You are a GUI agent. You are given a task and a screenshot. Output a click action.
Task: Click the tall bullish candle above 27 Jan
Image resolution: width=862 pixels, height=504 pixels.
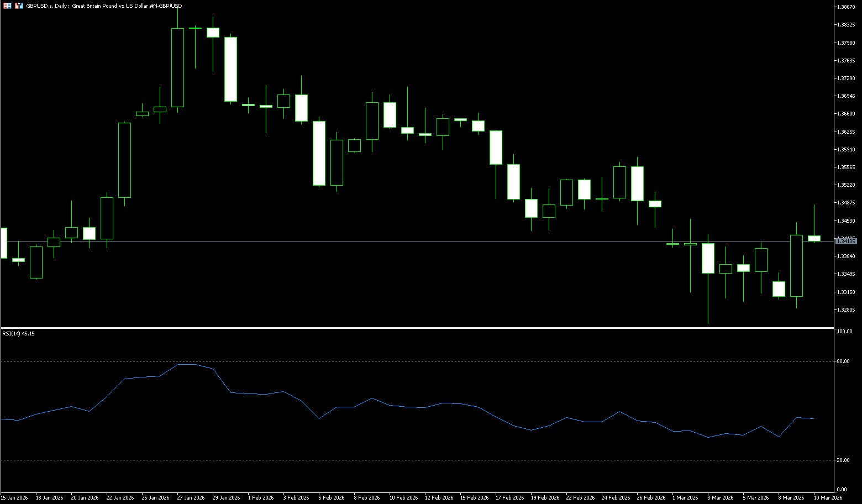pyautogui.click(x=177, y=67)
